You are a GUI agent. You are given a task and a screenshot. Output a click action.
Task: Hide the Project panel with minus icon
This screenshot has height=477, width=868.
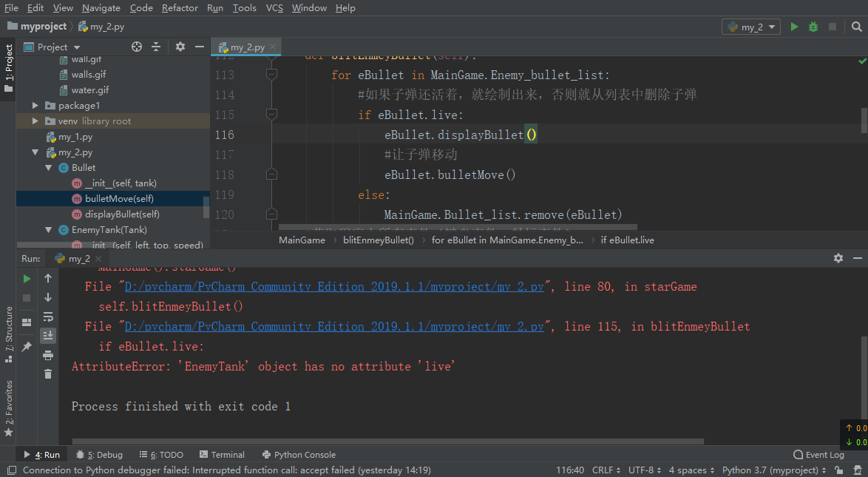click(200, 47)
